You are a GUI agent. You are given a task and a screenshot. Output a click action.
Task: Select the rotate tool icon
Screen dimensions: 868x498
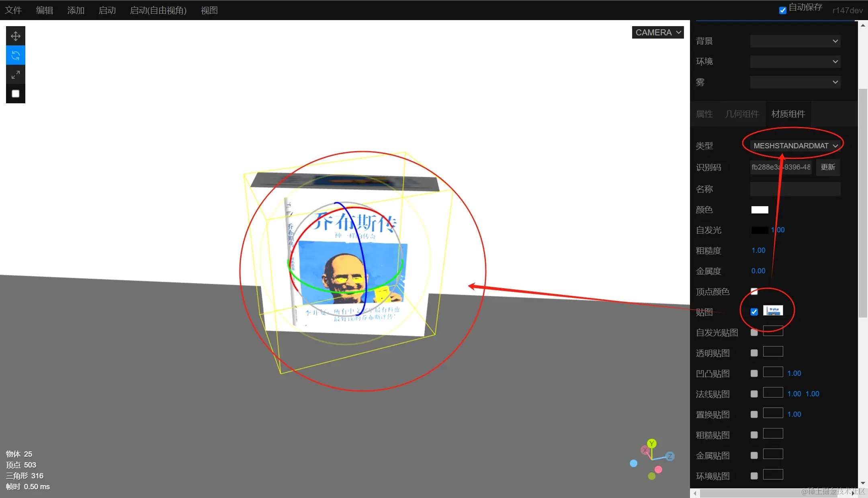(16, 55)
